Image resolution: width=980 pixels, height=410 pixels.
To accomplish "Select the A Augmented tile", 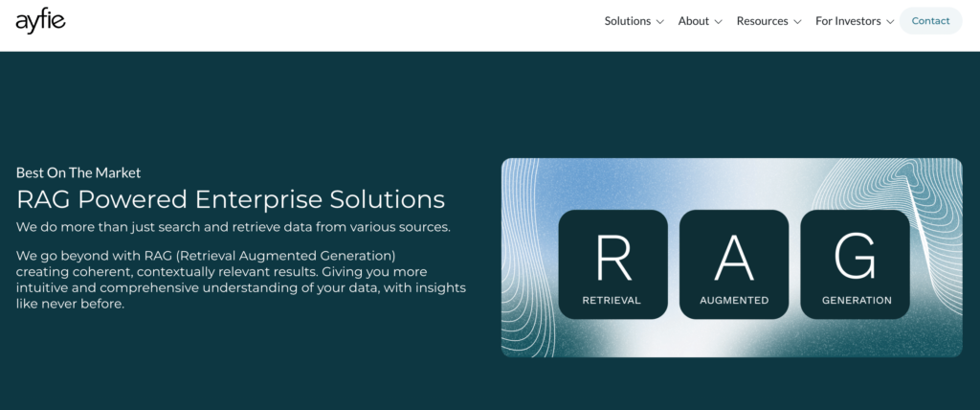I will pyautogui.click(x=733, y=263).
